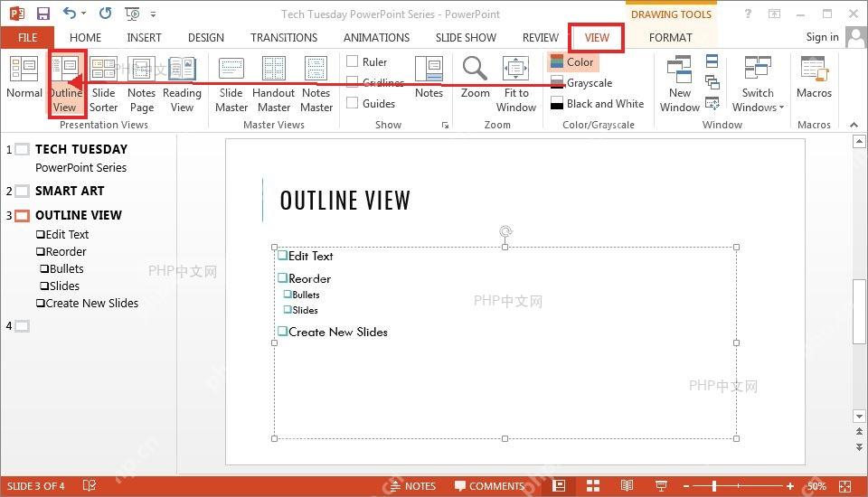Click 'Reorder' bullet in outline pane
This screenshot has height=497, width=868.
point(66,252)
